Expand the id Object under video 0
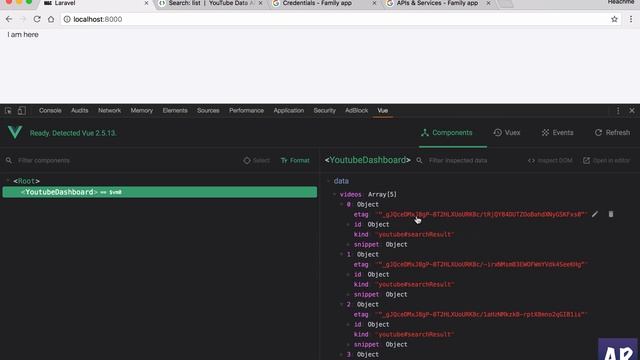The width and height of the screenshot is (640, 360). click(348, 224)
